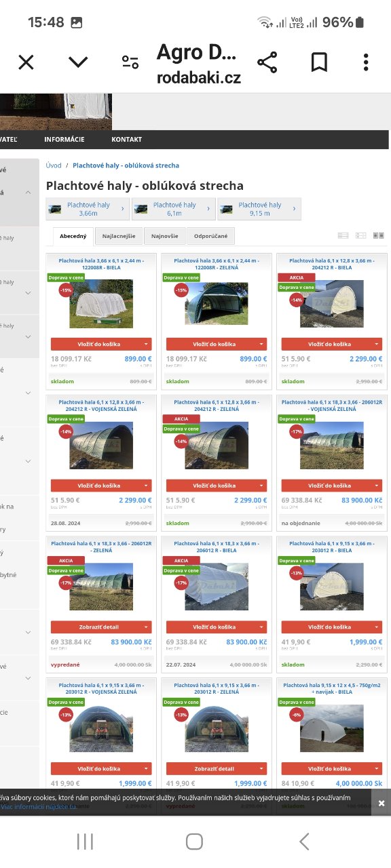Screen dimensions: 391x868
Task: Switch to list view layout icon
Action: click(343, 235)
